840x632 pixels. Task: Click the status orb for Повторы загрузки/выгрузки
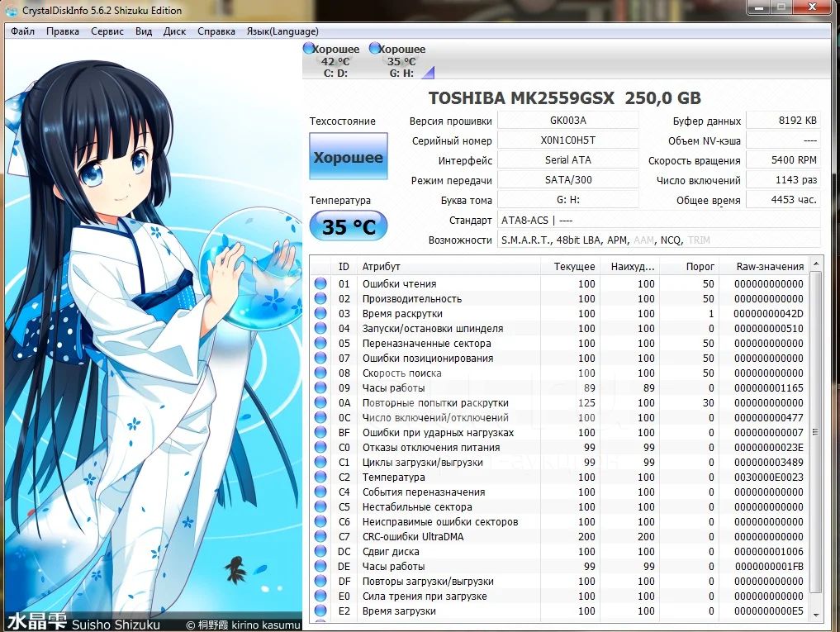[x=320, y=581]
